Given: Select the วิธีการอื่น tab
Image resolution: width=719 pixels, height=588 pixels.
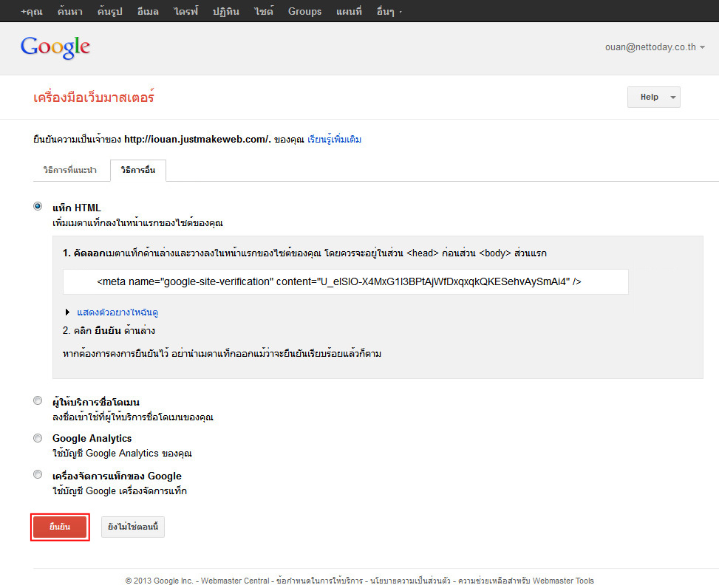Looking at the screenshot, I should coord(137,170).
